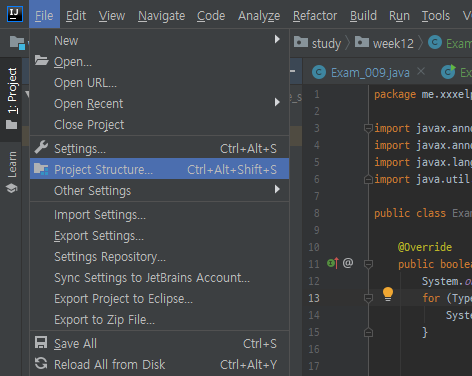
Task: Click the fold end marker on line 6
Action: pos(368,179)
